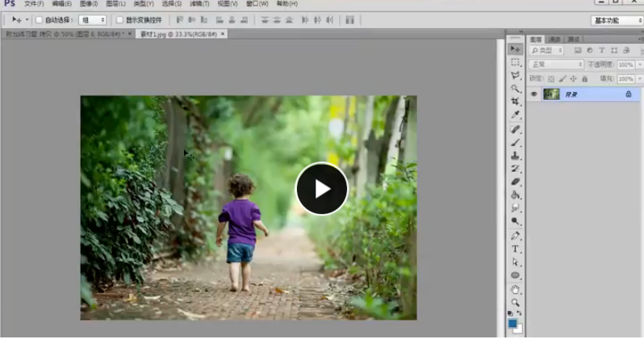
Task: Hide the 背景 layer with eye icon
Action: (533, 94)
